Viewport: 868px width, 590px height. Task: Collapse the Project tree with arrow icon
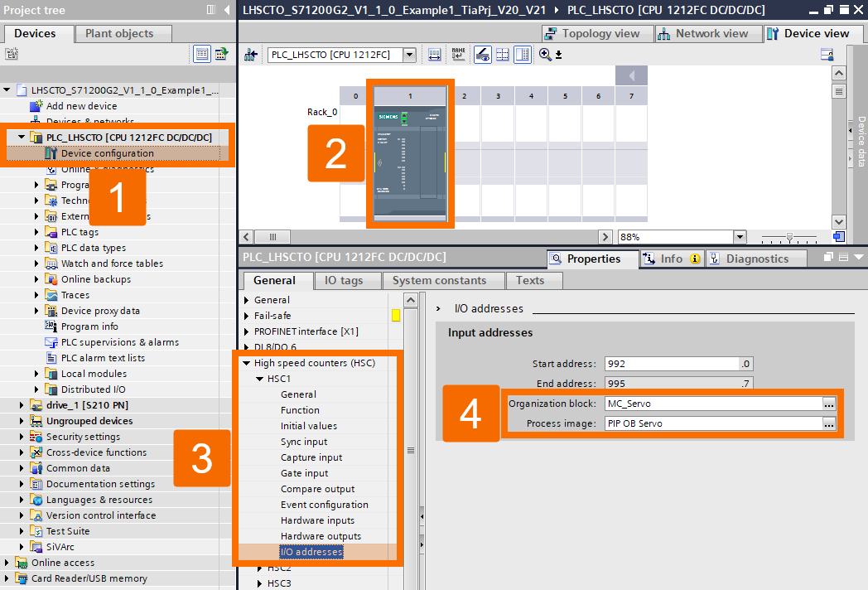pyautogui.click(x=227, y=9)
